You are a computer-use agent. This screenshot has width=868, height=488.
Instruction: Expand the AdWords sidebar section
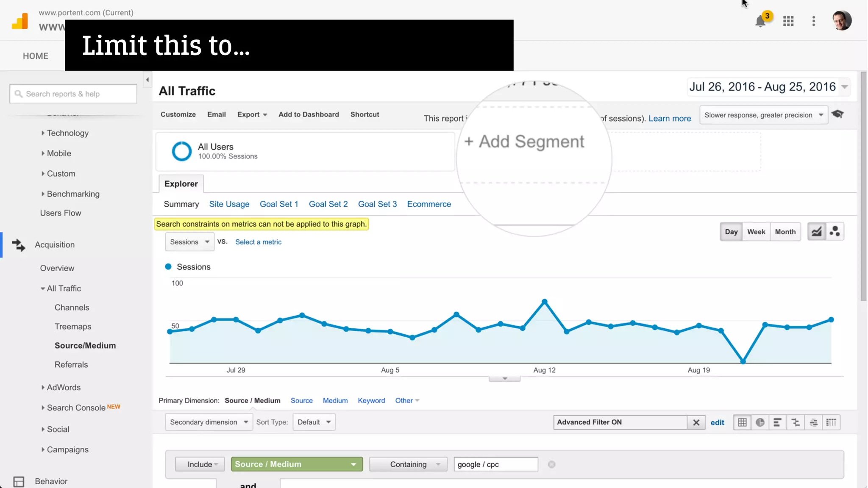[x=64, y=387]
